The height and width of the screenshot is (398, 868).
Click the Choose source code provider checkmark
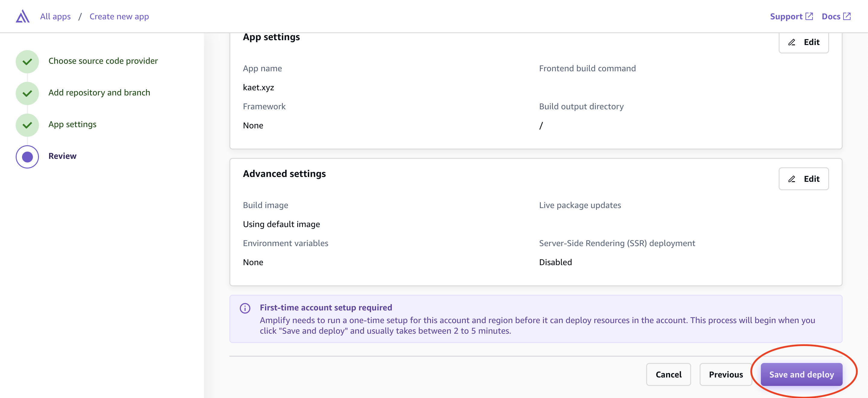pos(27,62)
